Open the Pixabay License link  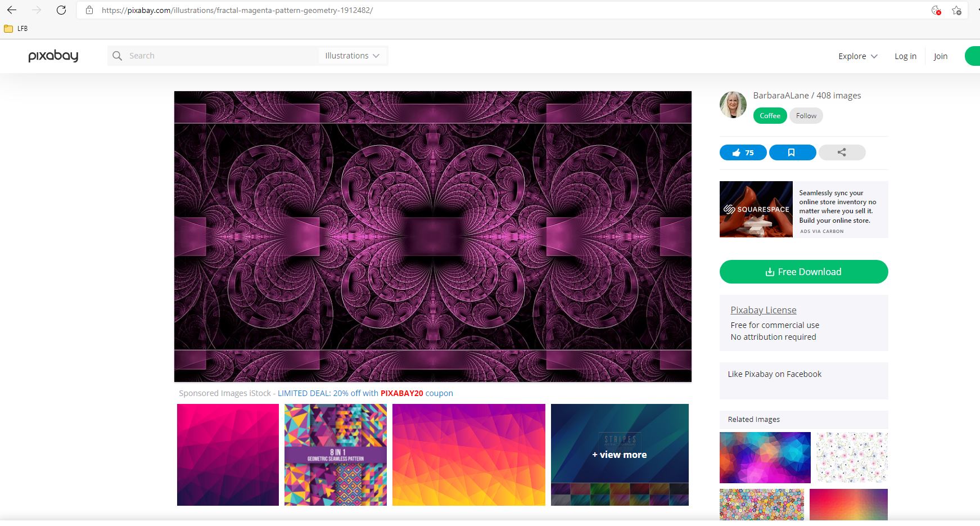(x=763, y=310)
